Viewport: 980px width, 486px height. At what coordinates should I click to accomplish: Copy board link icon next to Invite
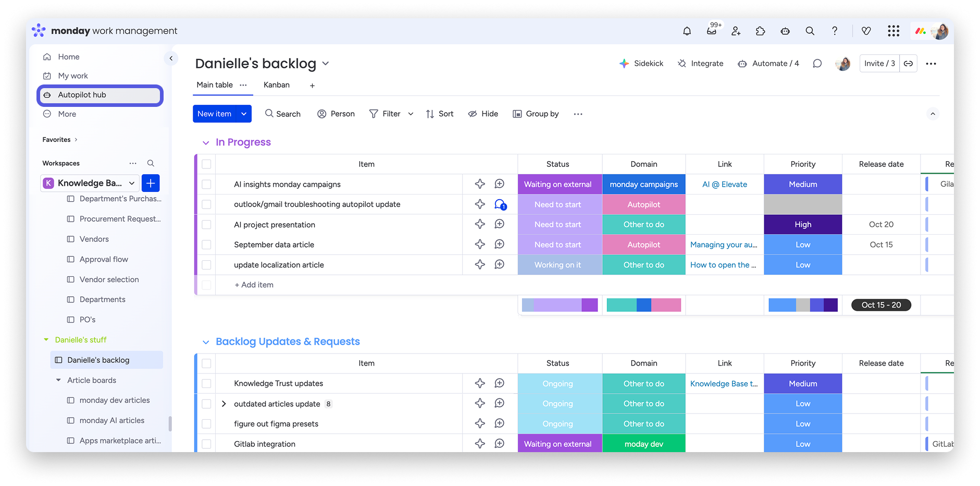pyautogui.click(x=909, y=64)
